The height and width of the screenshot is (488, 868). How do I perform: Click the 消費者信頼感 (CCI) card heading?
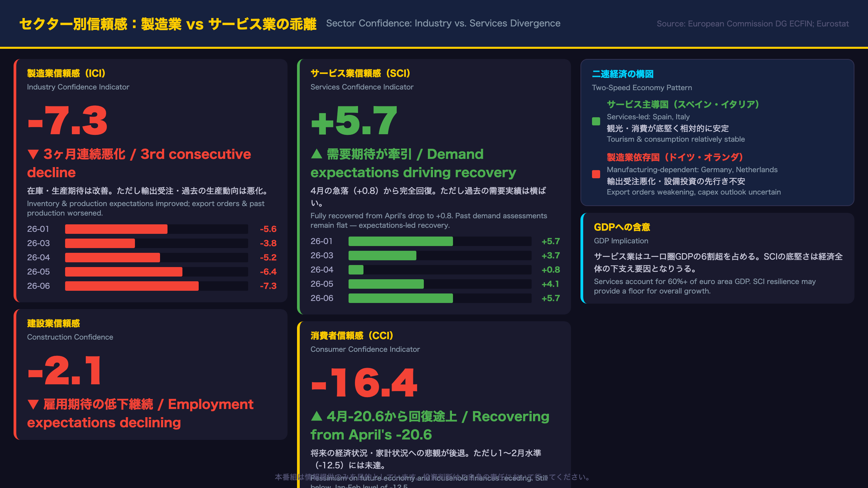click(352, 335)
